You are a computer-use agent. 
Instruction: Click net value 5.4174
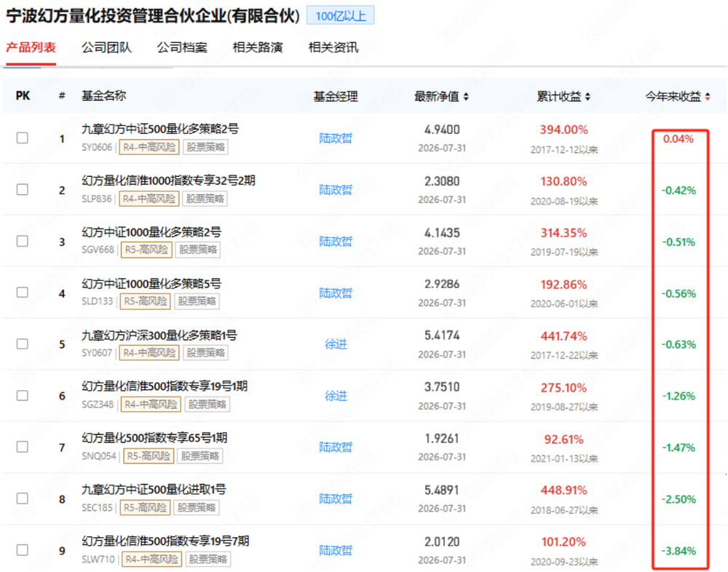pyautogui.click(x=442, y=335)
